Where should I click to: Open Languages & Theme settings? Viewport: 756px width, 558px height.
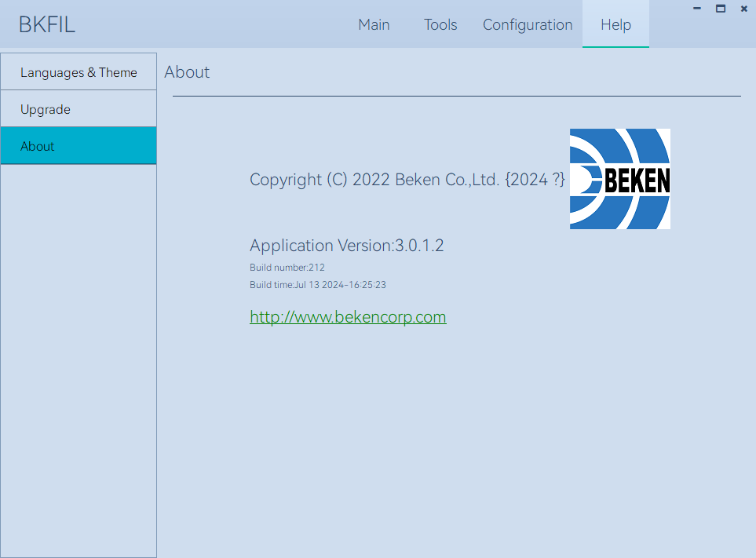click(79, 71)
